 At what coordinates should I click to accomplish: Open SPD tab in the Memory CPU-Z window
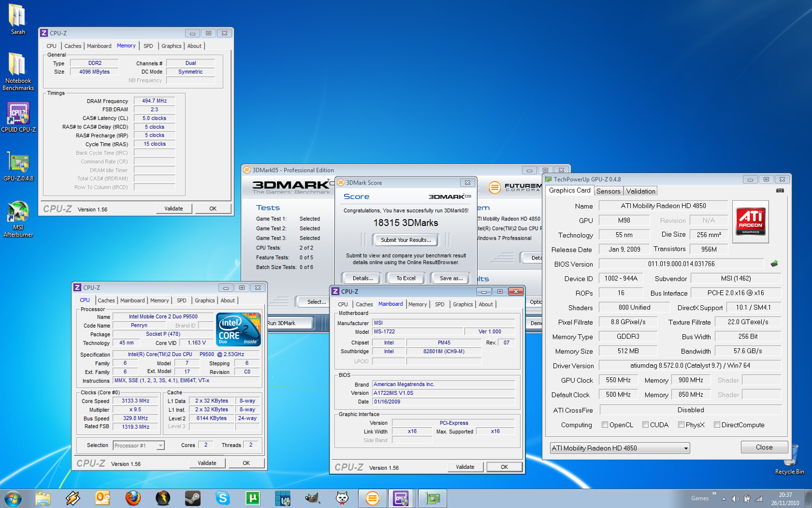click(148, 46)
